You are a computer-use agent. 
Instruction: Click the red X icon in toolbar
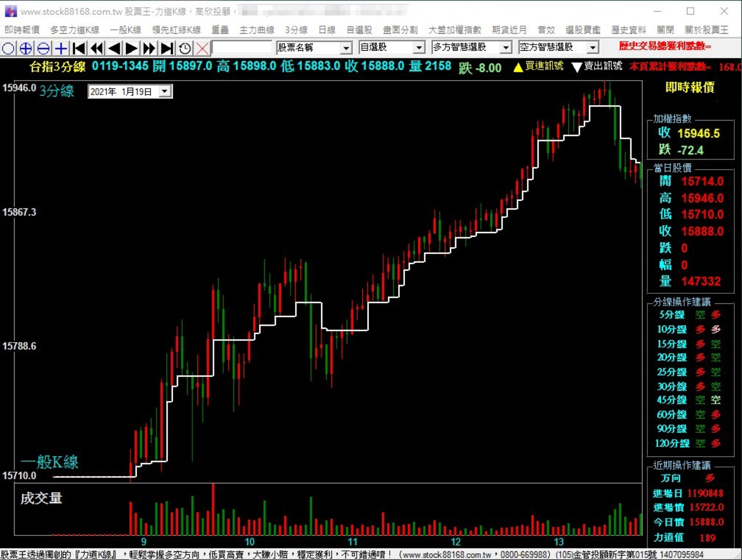point(203,48)
